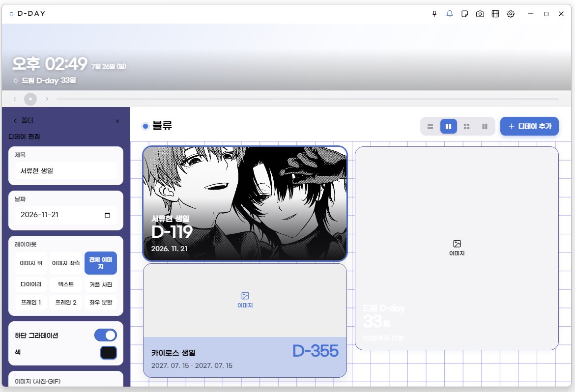This screenshot has width=575, height=392.
Task: Select 프레임 2 layout
Action: (66, 302)
